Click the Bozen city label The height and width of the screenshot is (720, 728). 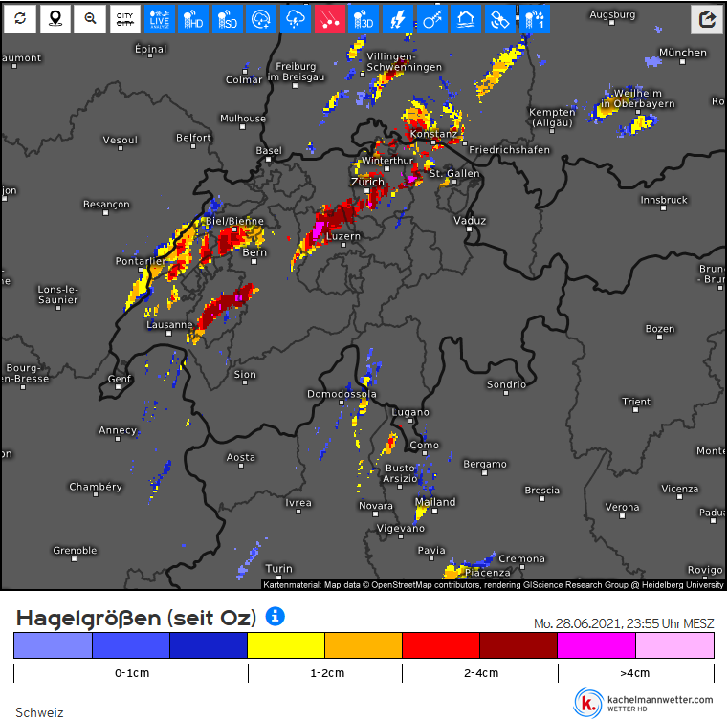point(660,329)
